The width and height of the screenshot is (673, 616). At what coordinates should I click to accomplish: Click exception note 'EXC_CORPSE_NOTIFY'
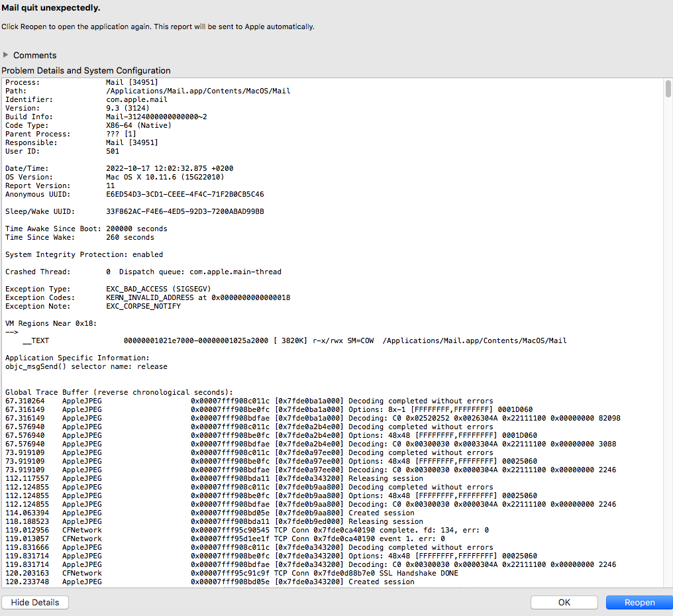[x=143, y=306]
